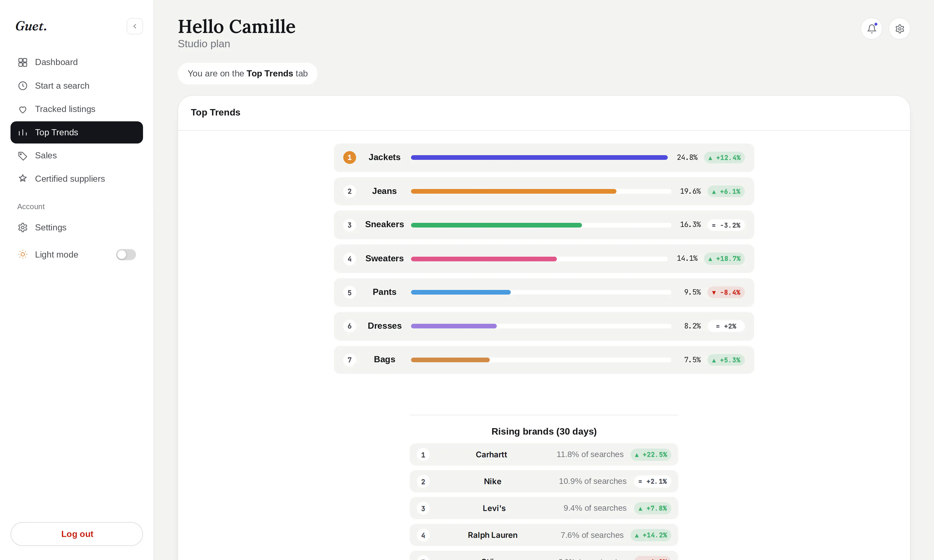The height and width of the screenshot is (560, 934).
Task: Click the Sweaters +18.7% change badge
Action: 724,258
